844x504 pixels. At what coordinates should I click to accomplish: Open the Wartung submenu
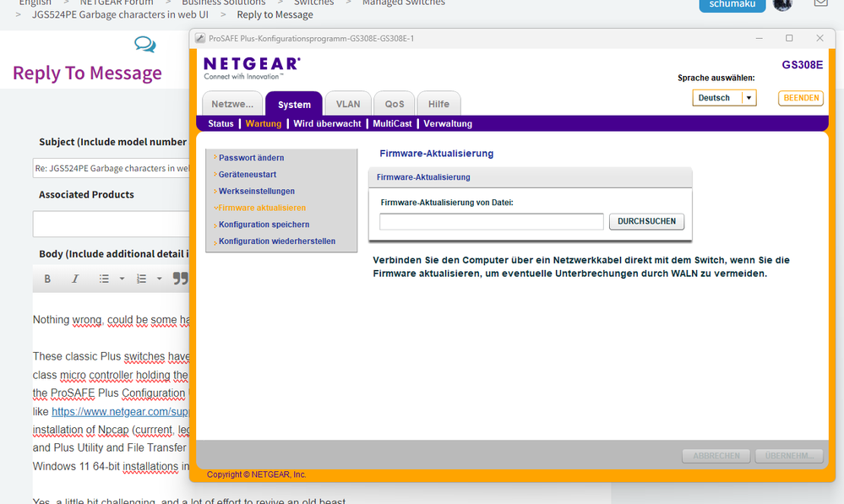pyautogui.click(x=264, y=124)
